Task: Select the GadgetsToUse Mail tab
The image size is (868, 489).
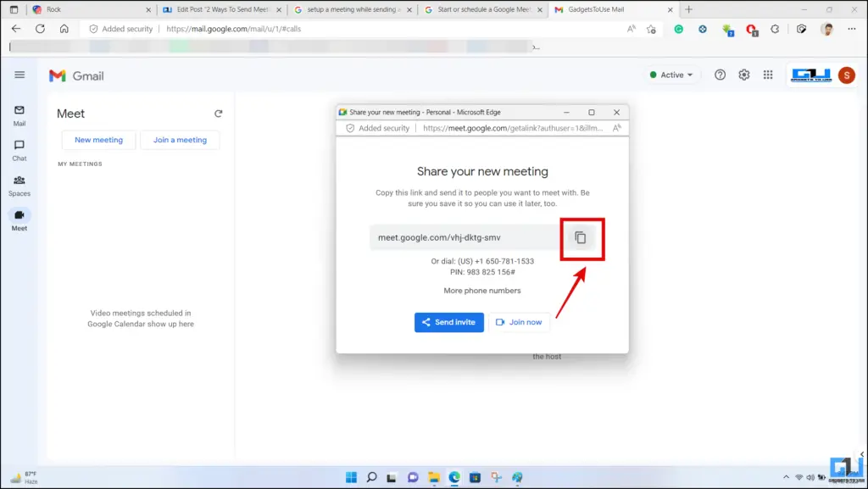Action: tap(614, 9)
